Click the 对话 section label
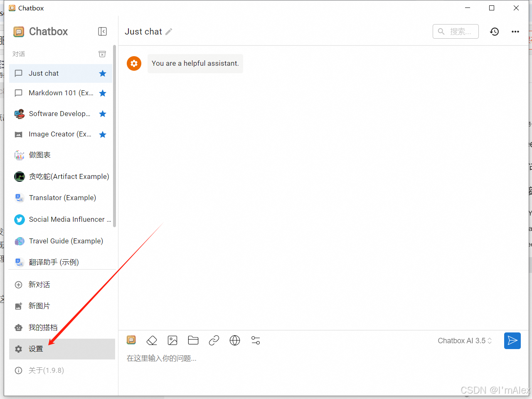Screen dimensions: 532x399 pyautogui.click(x=19, y=54)
